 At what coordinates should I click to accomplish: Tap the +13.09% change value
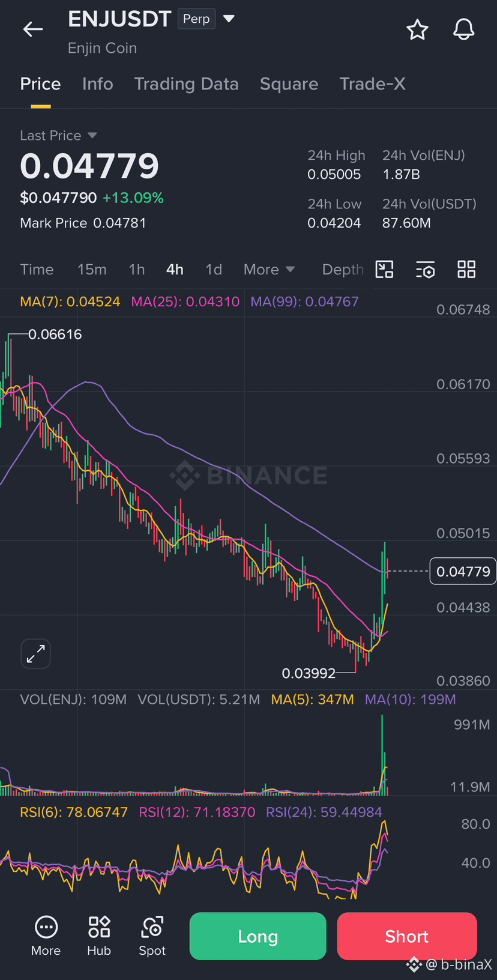coord(133,198)
